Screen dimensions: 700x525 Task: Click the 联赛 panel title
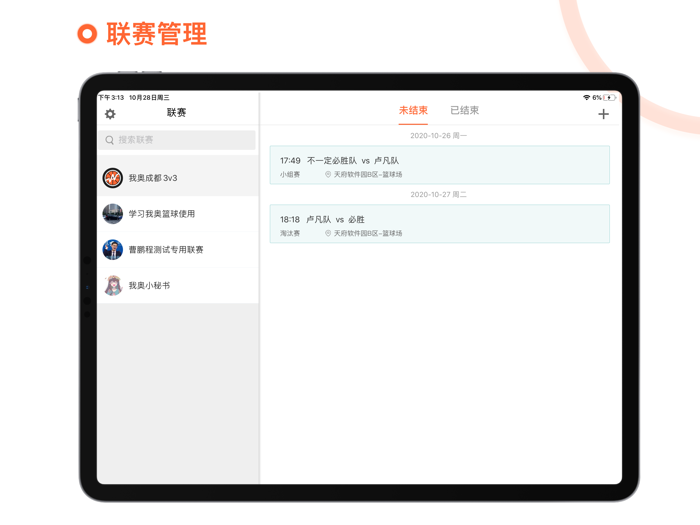pyautogui.click(x=176, y=112)
